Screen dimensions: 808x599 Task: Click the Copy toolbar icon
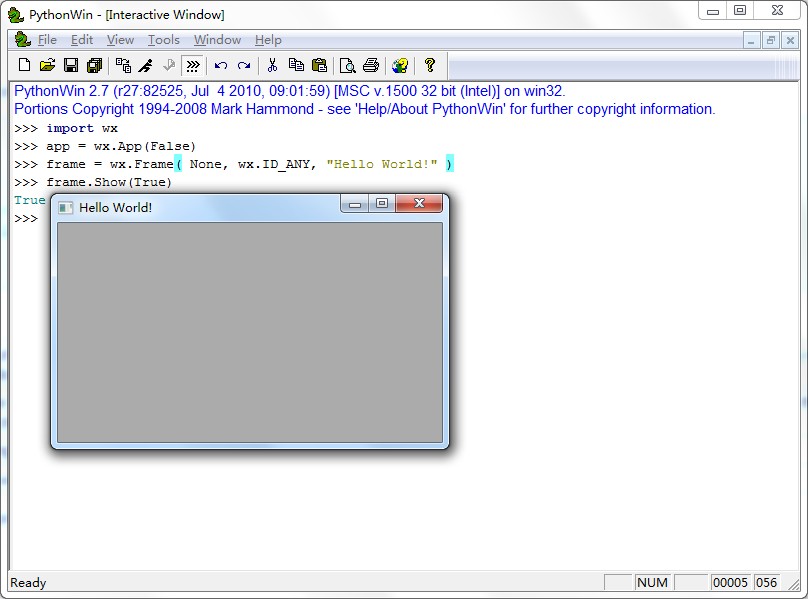click(296, 65)
